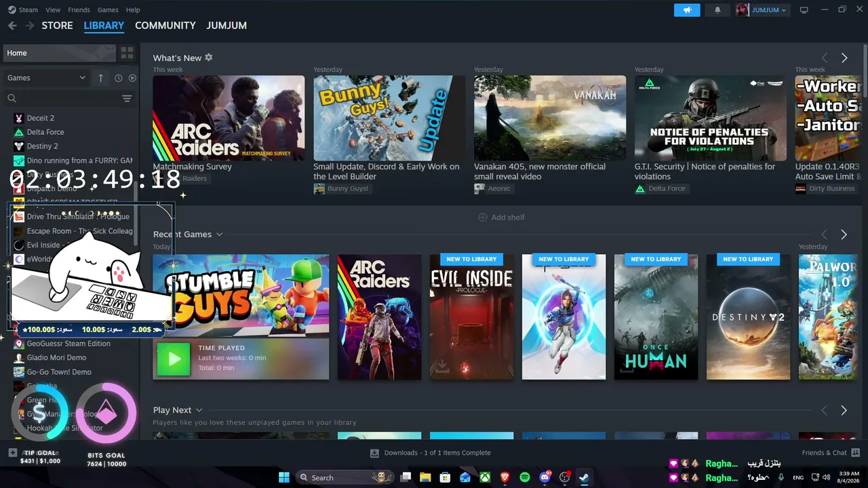Screen dimensions: 868x488
Task: Open the ARC Raiders Matchmaking Survey news
Action: pyautogui.click(x=229, y=118)
